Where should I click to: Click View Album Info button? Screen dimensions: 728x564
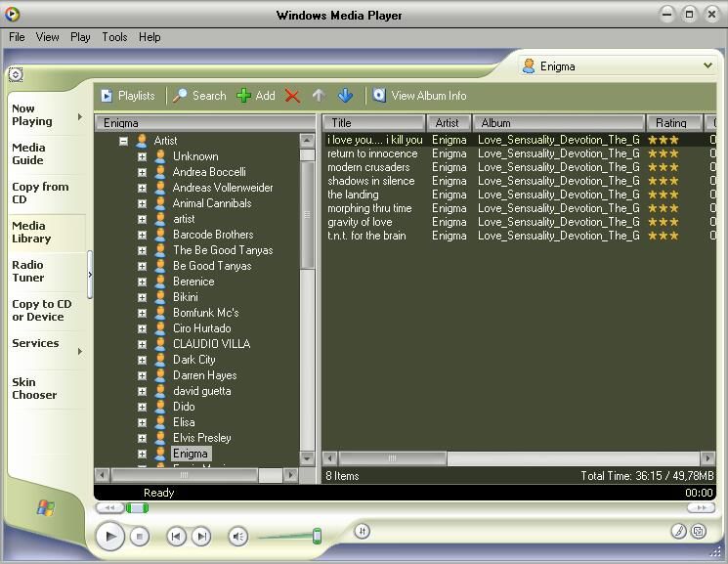(x=418, y=96)
